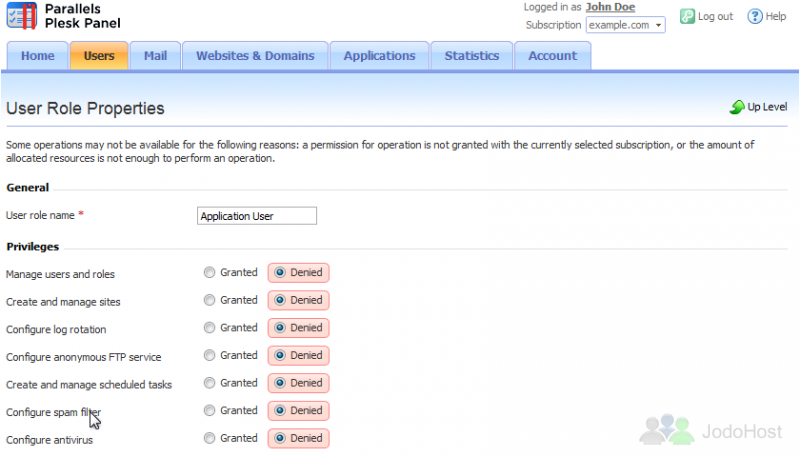Click the 'User Role Properties' heading
Screen dimensions: 800x457
[85, 108]
